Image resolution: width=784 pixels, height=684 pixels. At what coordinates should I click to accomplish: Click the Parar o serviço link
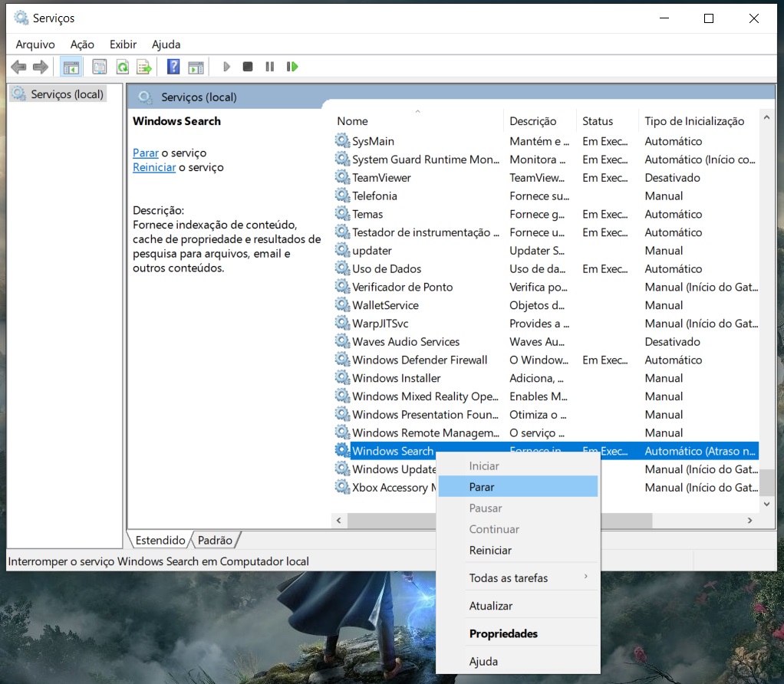coord(146,153)
